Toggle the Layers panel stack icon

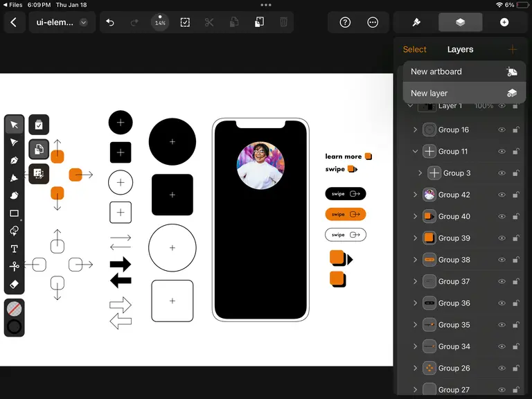461,22
